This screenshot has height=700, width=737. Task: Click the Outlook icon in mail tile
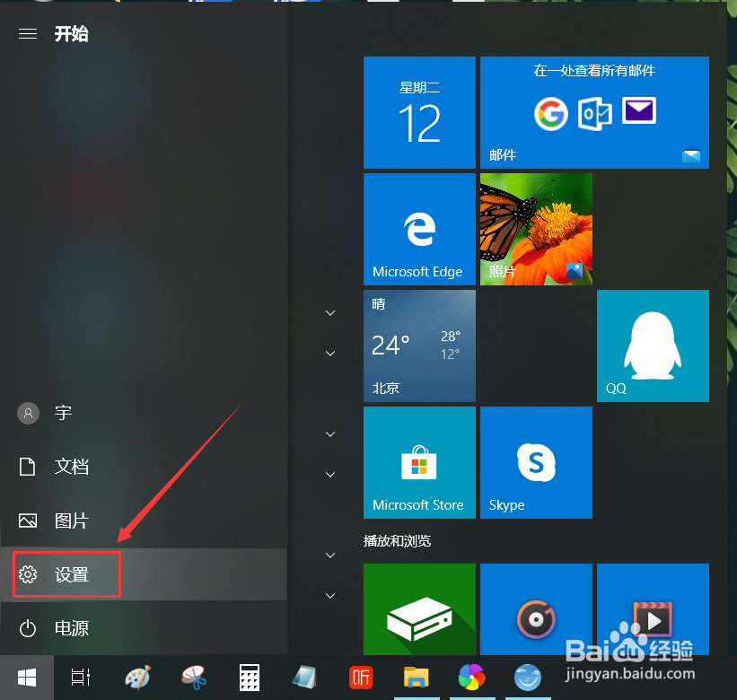tap(595, 114)
